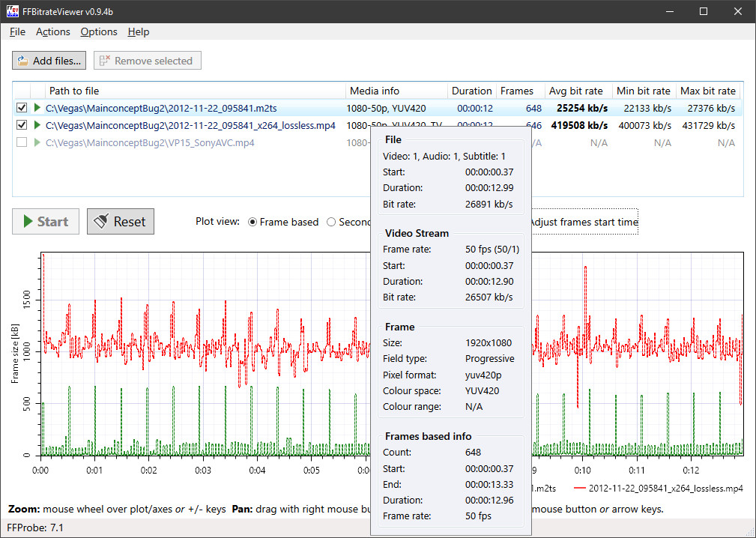Click the Max bit rate column header
This screenshot has width=756, height=538.
click(x=707, y=91)
